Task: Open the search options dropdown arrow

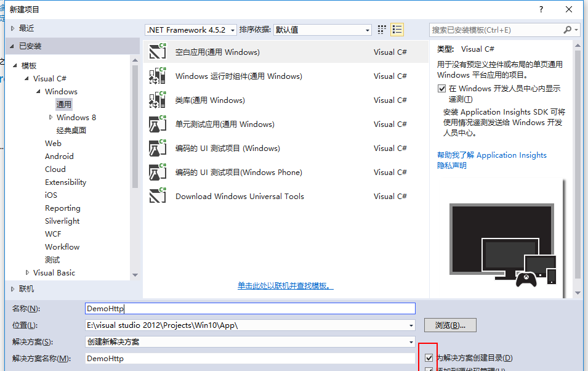Action: [576, 30]
